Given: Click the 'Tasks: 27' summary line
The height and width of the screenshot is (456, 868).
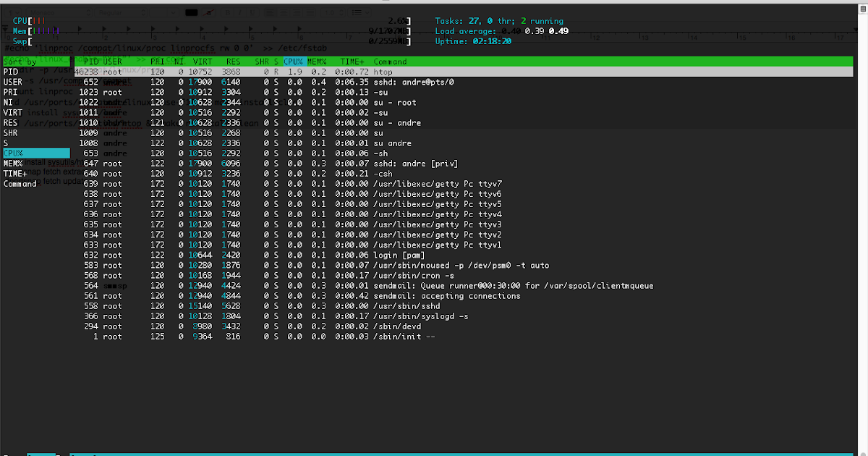Looking at the screenshot, I should pyautogui.click(x=499, y=21).
